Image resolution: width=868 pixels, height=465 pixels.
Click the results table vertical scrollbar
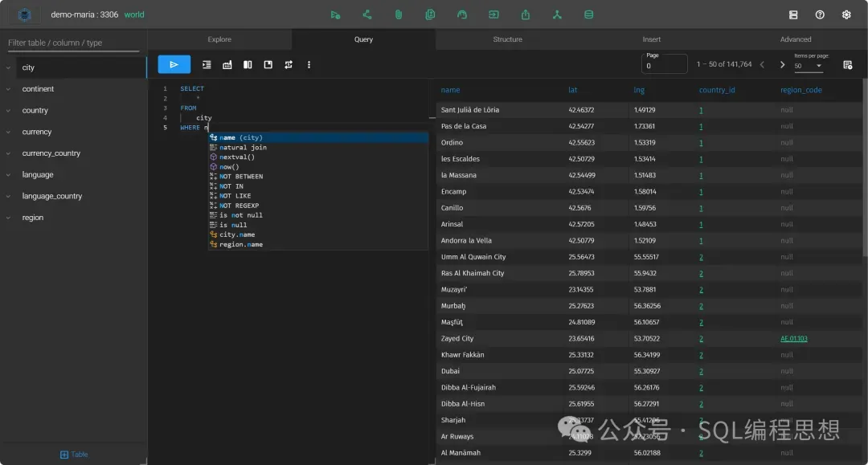(865, 168)
